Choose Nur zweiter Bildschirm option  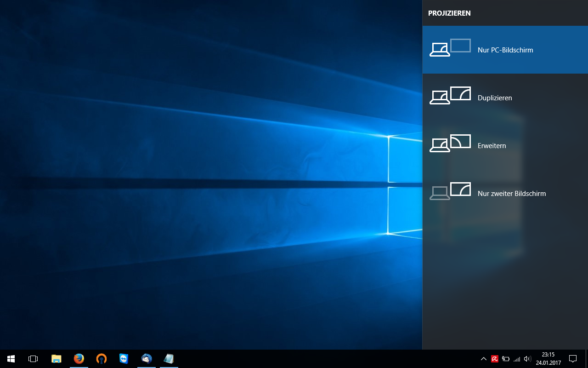click(x=505, y=193)
